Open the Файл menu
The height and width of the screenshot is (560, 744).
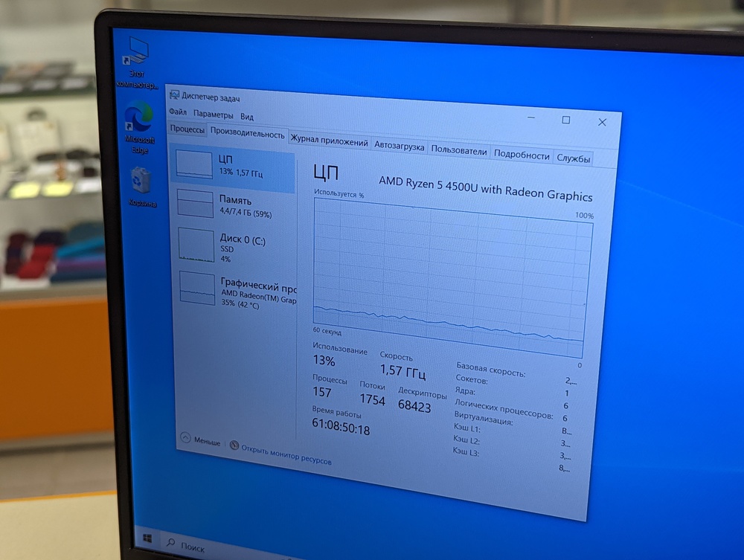pos(178,112)
